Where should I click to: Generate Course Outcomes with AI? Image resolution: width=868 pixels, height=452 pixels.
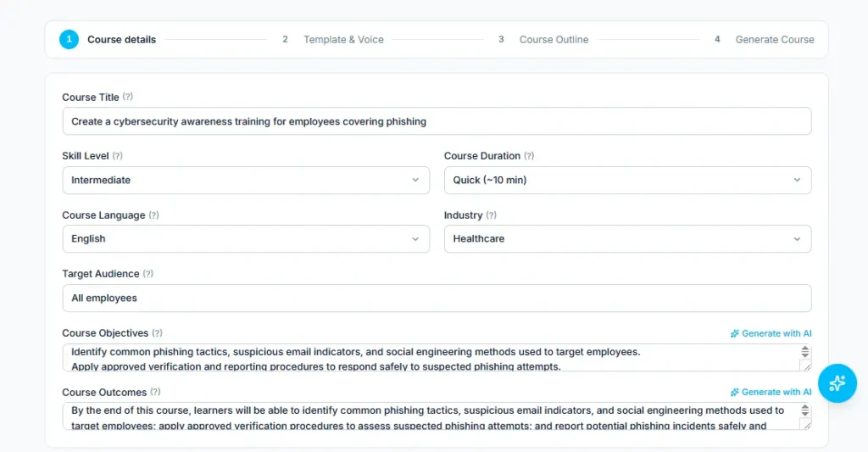771,392
